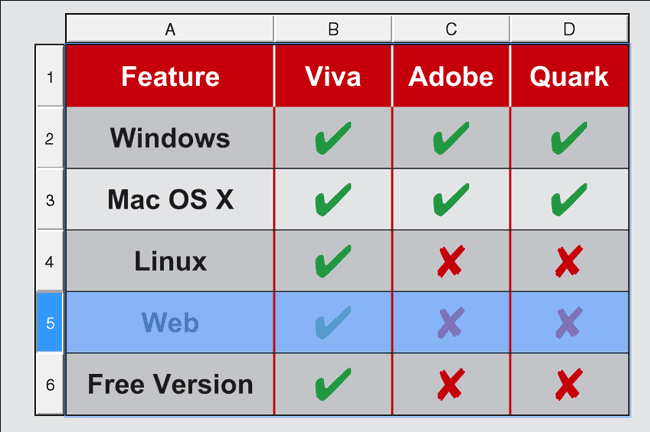Select column A header
This screenshot has width=650, height=432.
point(170,29)
